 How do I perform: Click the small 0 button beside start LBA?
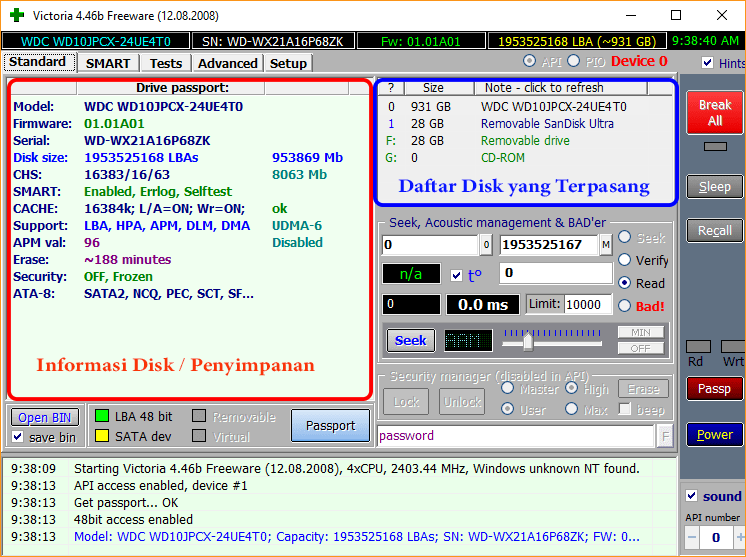click(486, 244)
